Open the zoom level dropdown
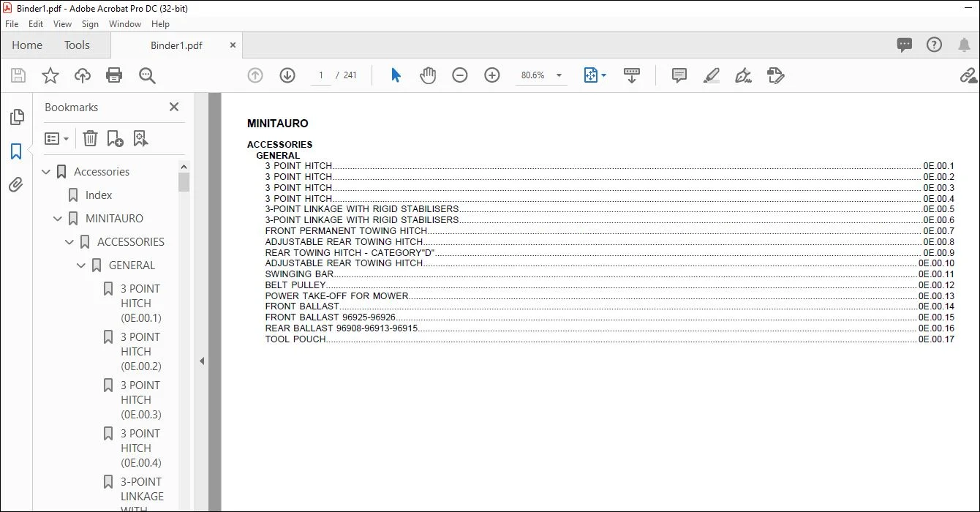Image resolution: width=980 pixels, height=512 pixels. click(559, 75)
